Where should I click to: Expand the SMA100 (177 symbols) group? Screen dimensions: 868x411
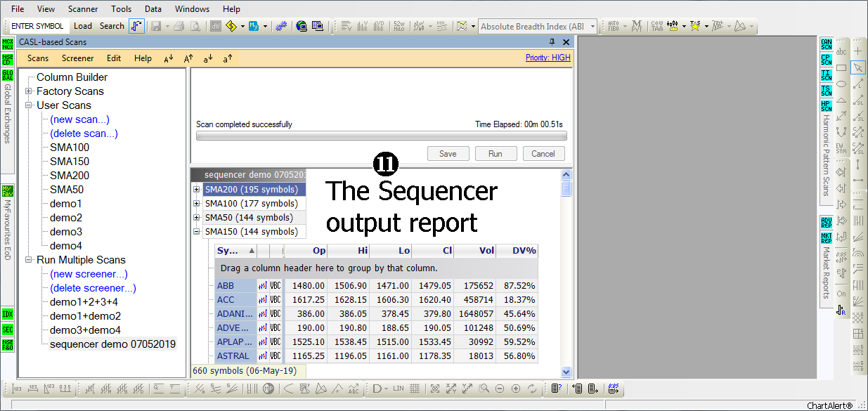point(197,204)
